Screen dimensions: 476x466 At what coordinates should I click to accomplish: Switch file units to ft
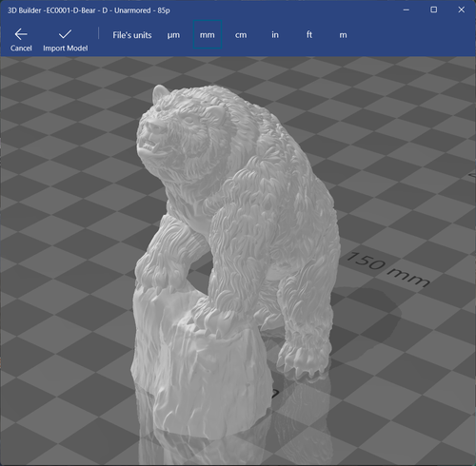point(309,34)
